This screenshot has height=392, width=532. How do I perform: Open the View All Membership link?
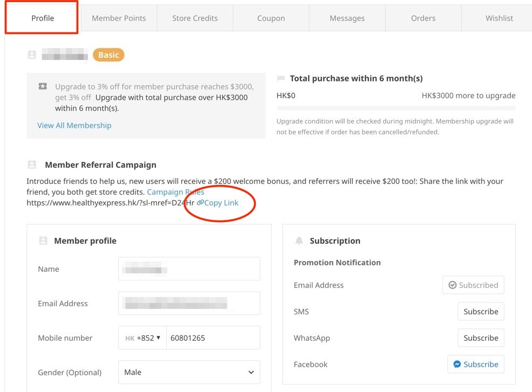click(x=74, y=125)
